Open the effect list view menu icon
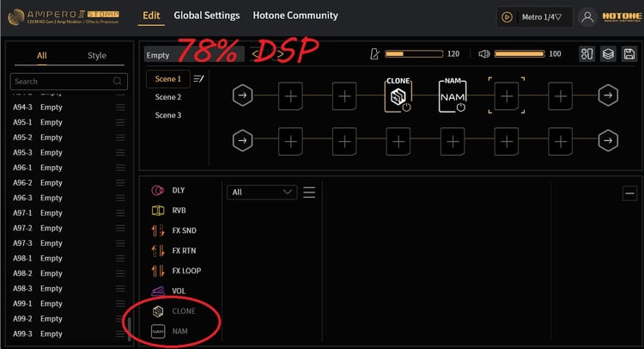644x349 pixels. point(309,193)
